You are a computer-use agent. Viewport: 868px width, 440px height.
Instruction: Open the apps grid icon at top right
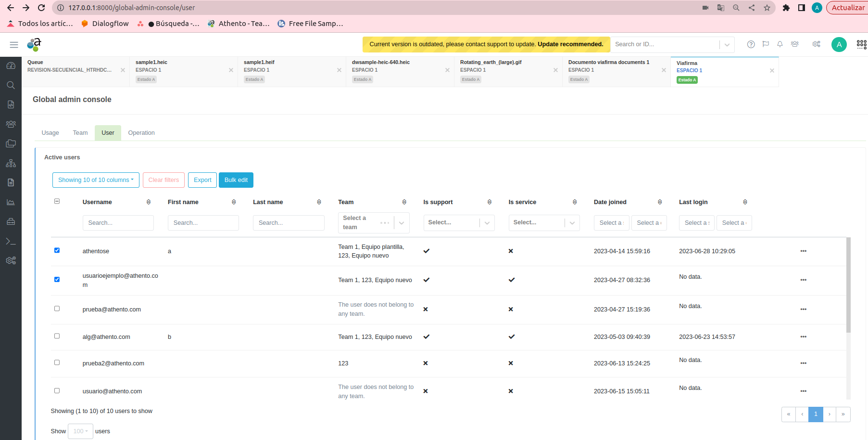point(861,44)
